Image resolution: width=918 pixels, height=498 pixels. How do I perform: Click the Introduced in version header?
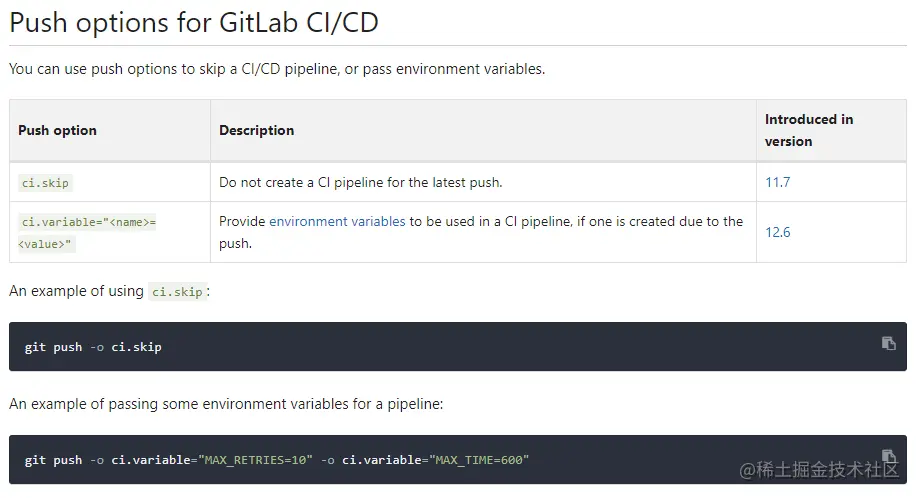pyautogui.click(x=808, y=130)
